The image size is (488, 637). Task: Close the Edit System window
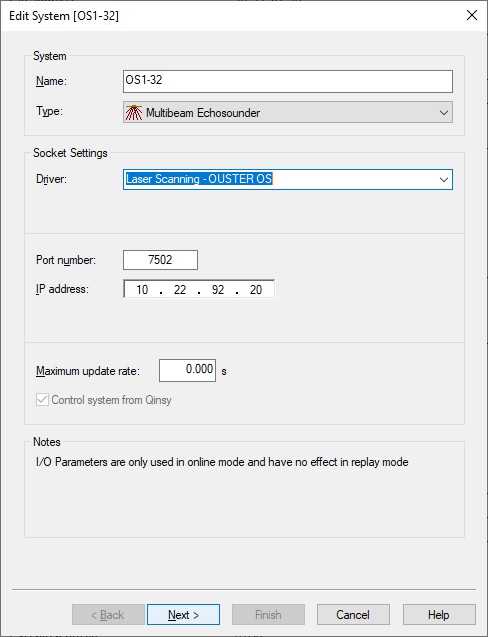click(x=472, y=15)
